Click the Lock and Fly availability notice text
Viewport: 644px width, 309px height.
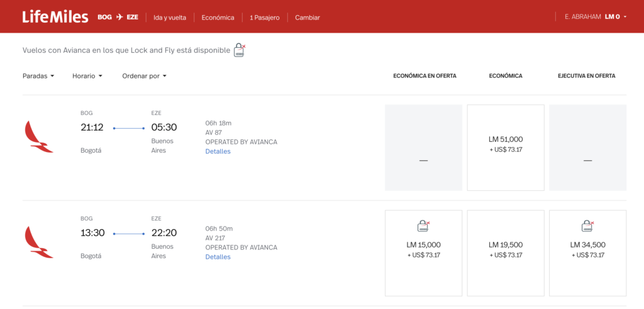(126, 50)
